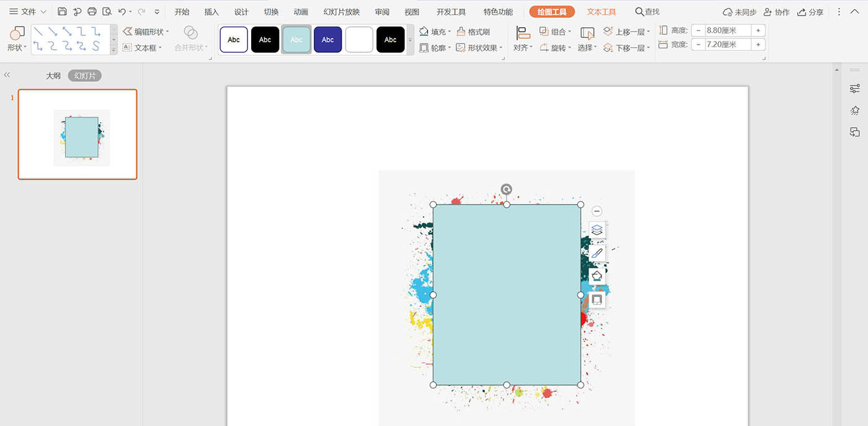Click the 分享 share button

point(810,12)
